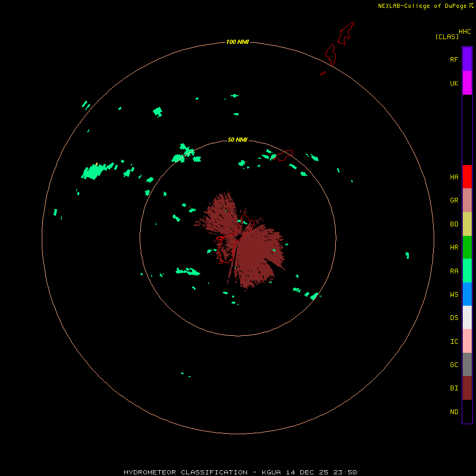Click the [CLAS] units label
Viewport: 476px width, 476px height.
(447, 36)
